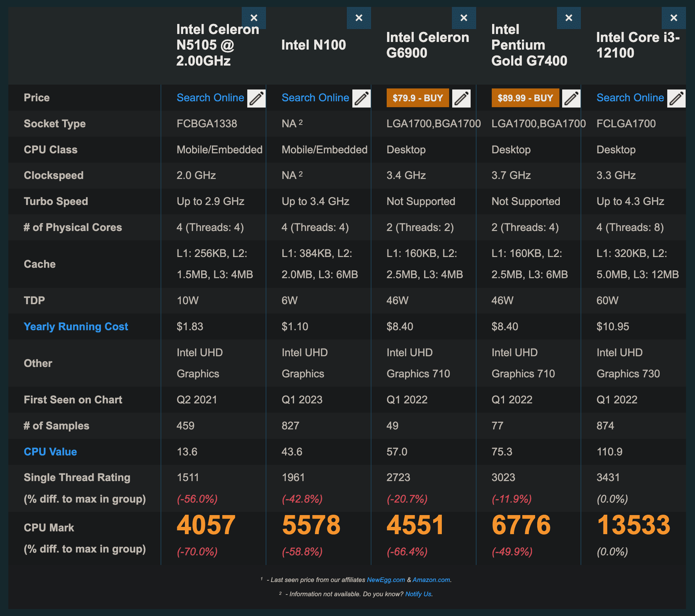Edit price pencil icon for Celeron N5105
The width and height of the screenshot is (695, 616).
[257, 98]
